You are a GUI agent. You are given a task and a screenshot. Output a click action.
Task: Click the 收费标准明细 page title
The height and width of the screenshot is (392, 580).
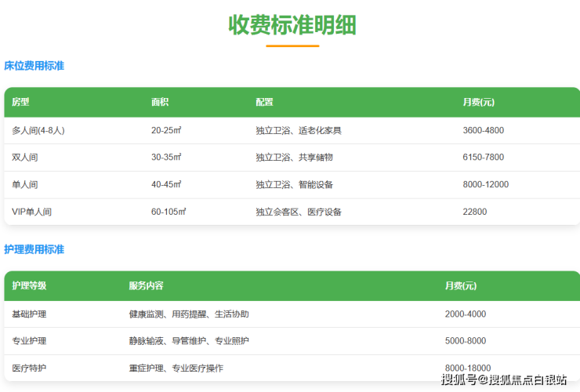292,25
